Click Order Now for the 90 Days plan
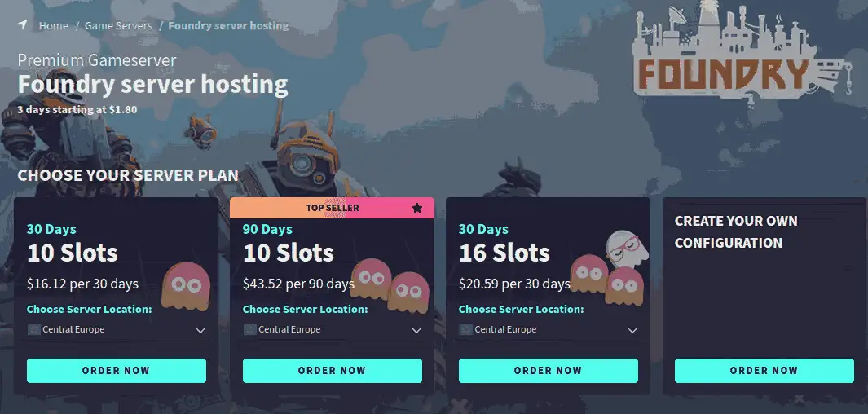The width and height of the screenshot is (868, 414). 333,371
